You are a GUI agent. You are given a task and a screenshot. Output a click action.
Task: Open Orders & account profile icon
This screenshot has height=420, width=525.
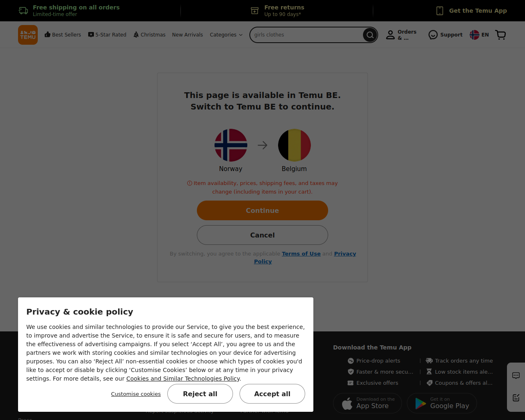pyautogui.click(x=390, y=35)
